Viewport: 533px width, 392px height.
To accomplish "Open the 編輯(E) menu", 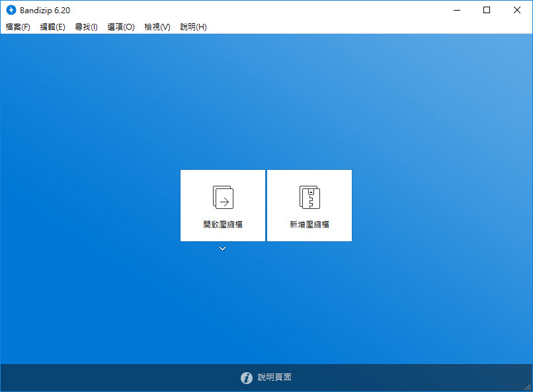I will [x=53, y=27].
